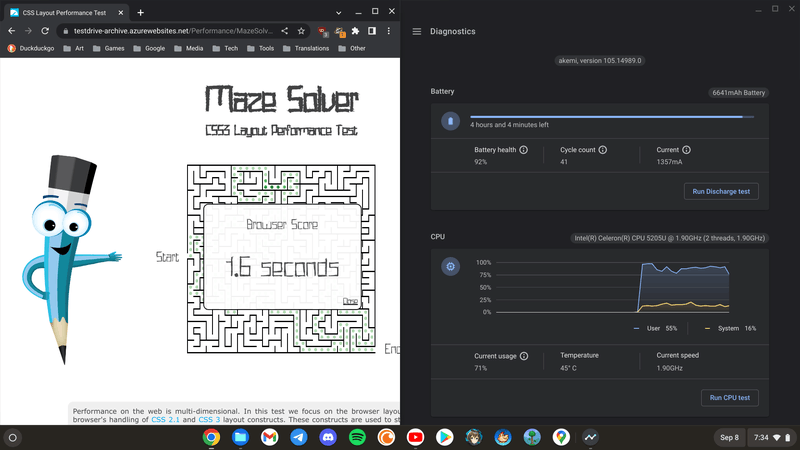Open Media bookmarks folder

(188, 48)
